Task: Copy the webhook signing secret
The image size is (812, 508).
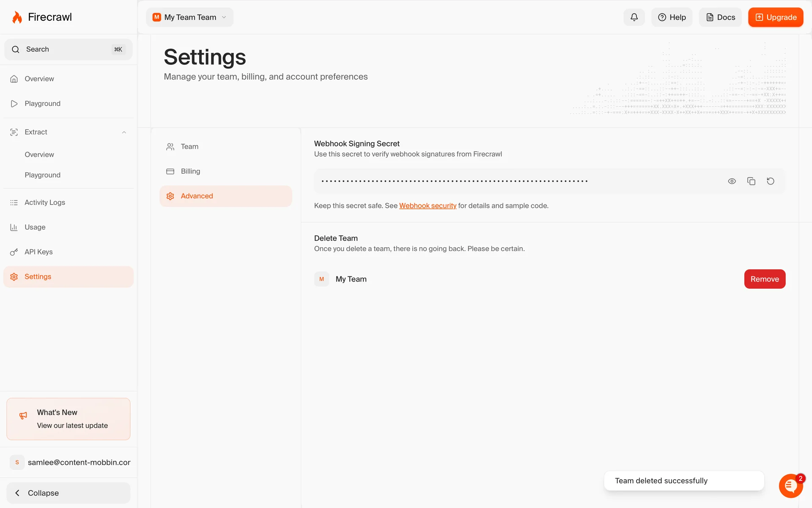Action: [751, 181]
